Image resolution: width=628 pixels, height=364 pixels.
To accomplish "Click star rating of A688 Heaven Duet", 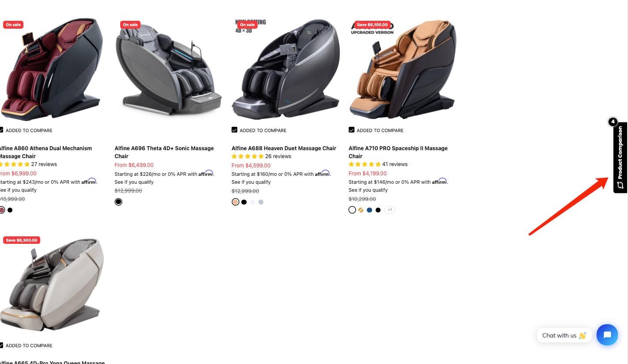I will pyautogui.click(x=247, y=156).
